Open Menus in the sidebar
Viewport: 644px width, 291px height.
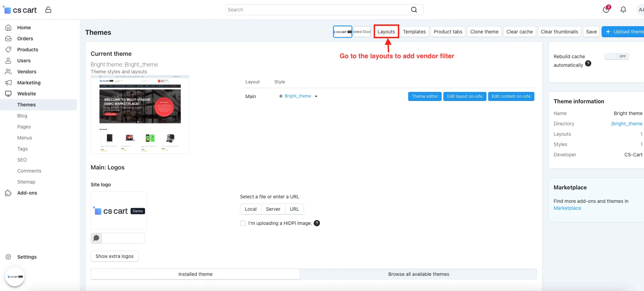[x=24, y=138]
